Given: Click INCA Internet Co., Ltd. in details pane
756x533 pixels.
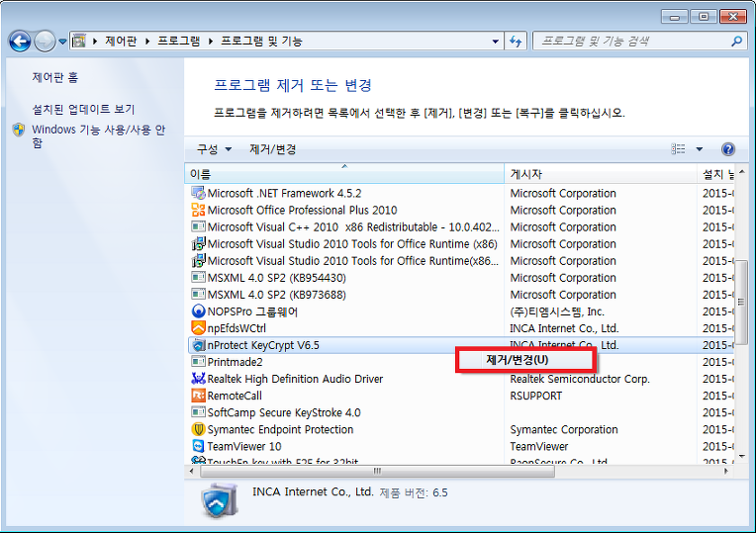Looking at the screenshot, I should point(313,491).
